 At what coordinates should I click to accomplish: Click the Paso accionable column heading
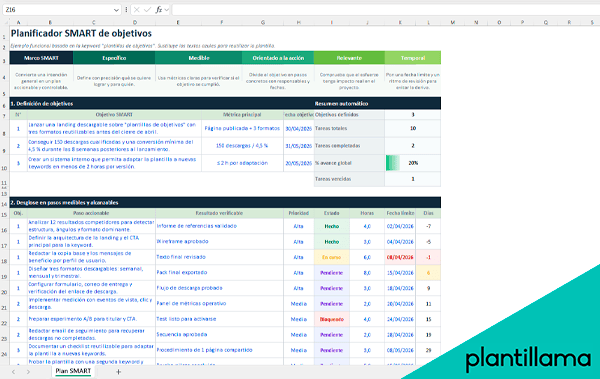click(91, 213)
